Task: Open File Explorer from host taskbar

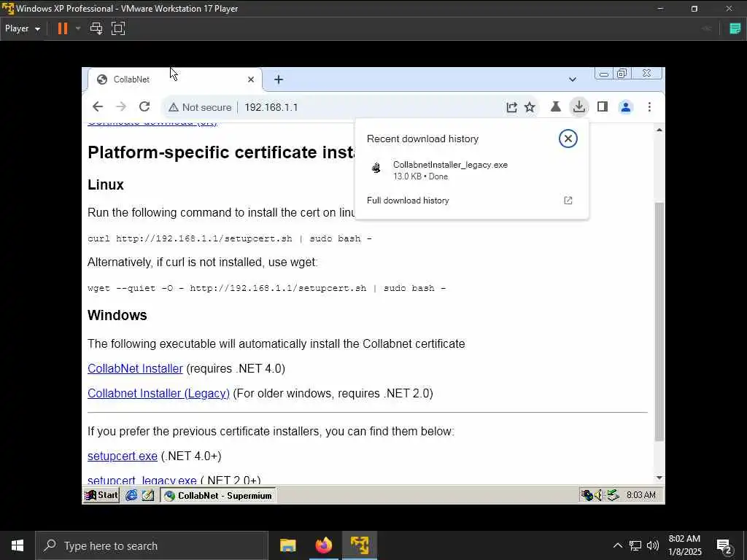Action: click(287, 545)
